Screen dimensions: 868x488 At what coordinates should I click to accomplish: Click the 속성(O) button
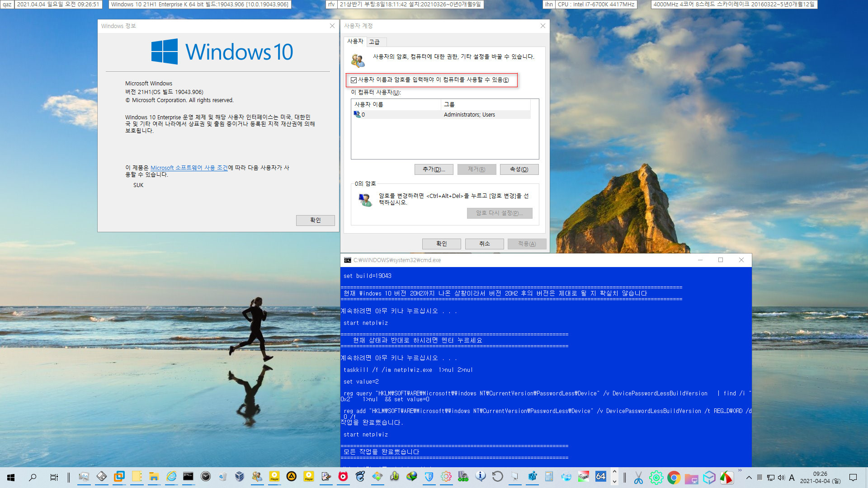[519, 169]
